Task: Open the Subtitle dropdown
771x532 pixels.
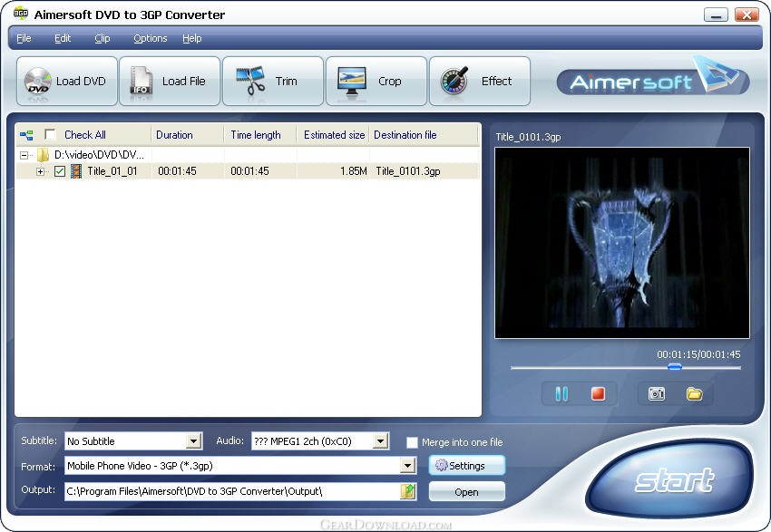Action: (x=194, y=441)
